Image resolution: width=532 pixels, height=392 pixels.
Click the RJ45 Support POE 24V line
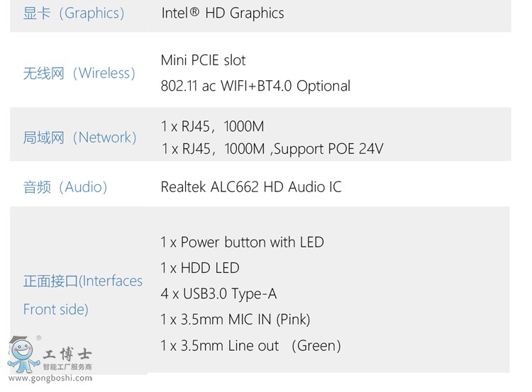(272, 149)
